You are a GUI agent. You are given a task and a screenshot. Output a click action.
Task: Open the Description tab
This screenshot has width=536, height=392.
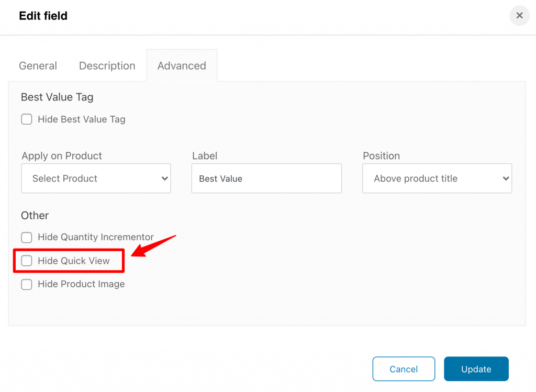coord(107,65)
